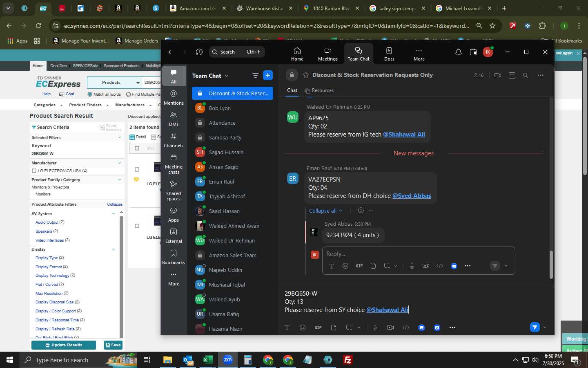Open Channels in Zoom sidebar
Screen dimensions: 588x368
(174, 140)
